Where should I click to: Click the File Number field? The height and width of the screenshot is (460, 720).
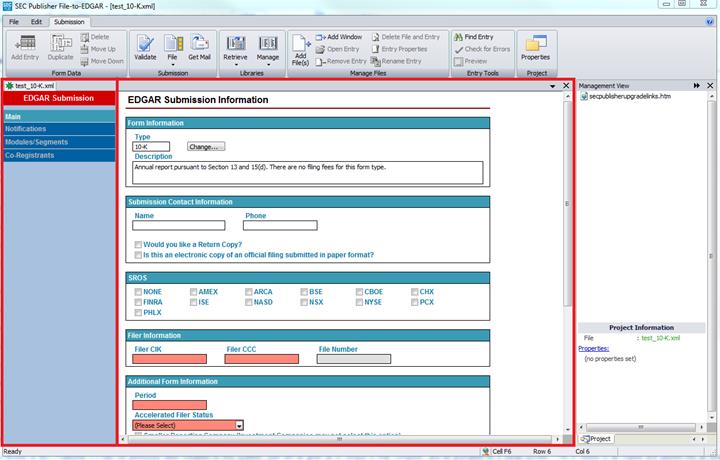(354, 359)
